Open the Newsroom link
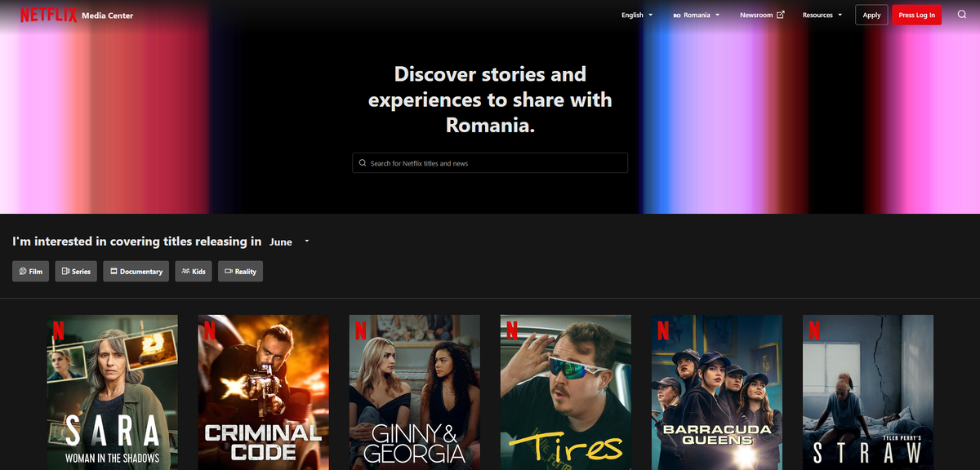 click(x=762, y=15)
